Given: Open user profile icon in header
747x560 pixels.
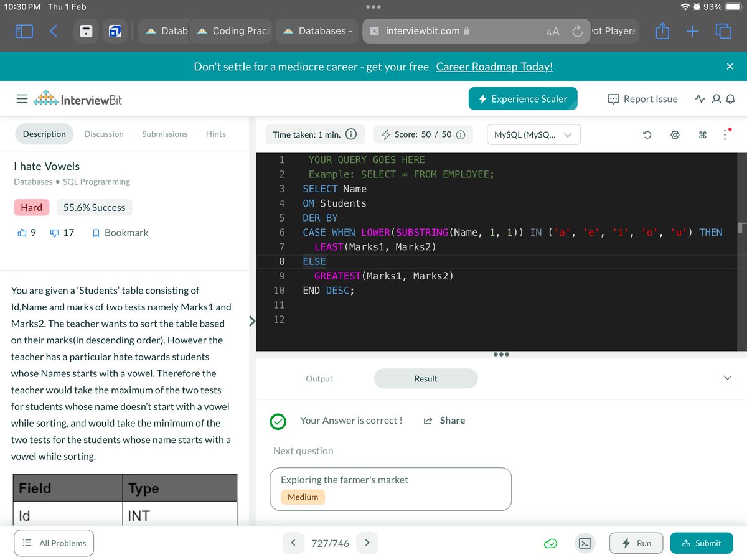Looking at the screenshot, I should 715,99.
